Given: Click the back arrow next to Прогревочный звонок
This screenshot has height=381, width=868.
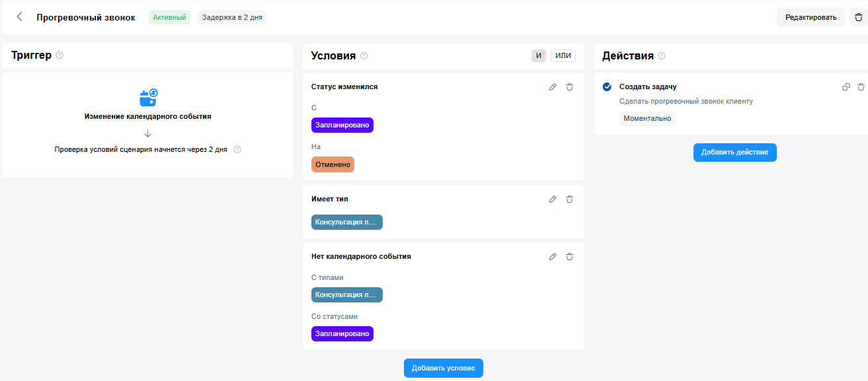Looking at the screenshot, I should [x=19, y=17].
